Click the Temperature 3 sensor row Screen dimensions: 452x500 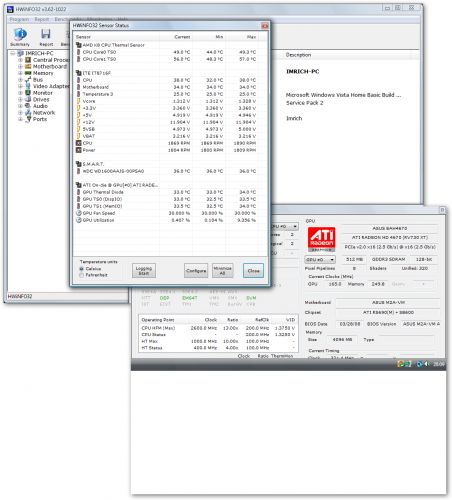click(166, 94)
